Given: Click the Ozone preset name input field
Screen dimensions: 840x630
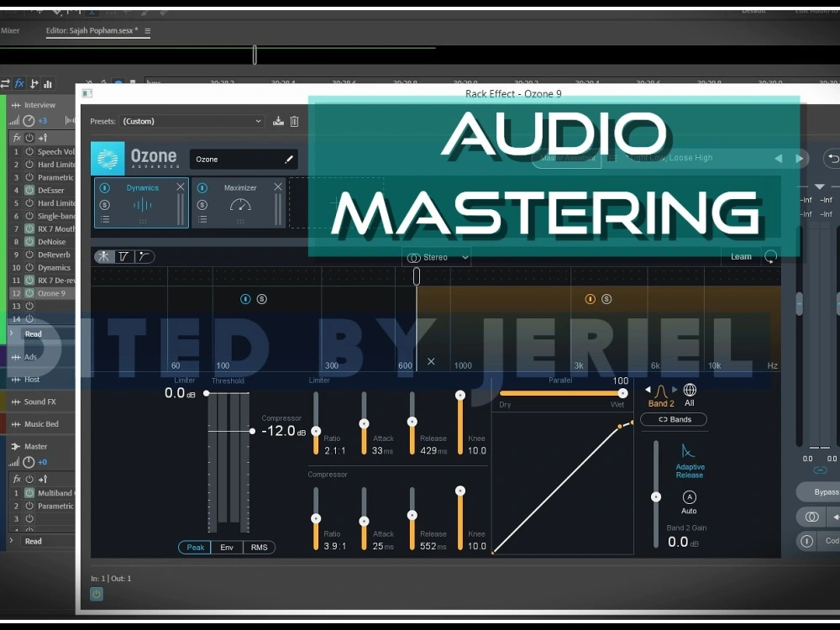Looking at the screenshot, I should (x=244, y=159).
